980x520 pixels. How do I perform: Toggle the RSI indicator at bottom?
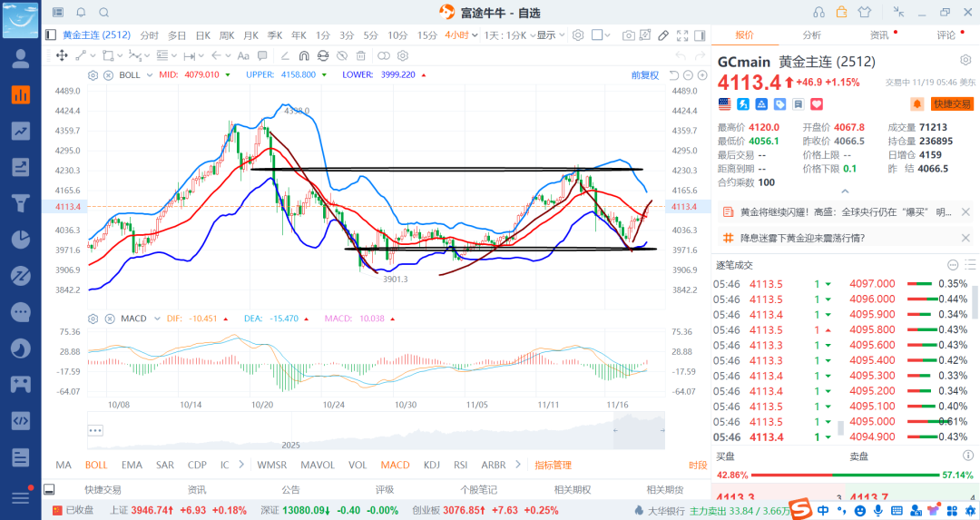[x=461, y=465]
